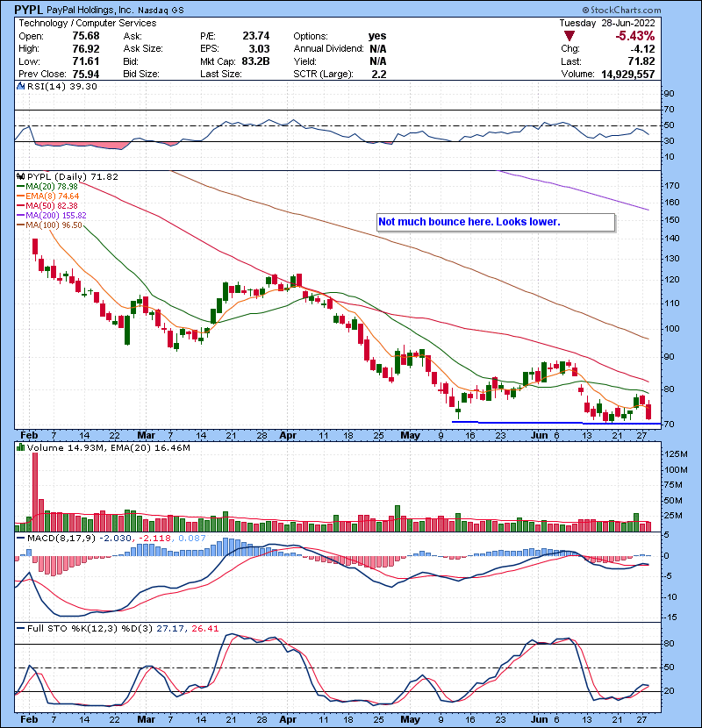Click the 170 price axis label

[672, 186]
